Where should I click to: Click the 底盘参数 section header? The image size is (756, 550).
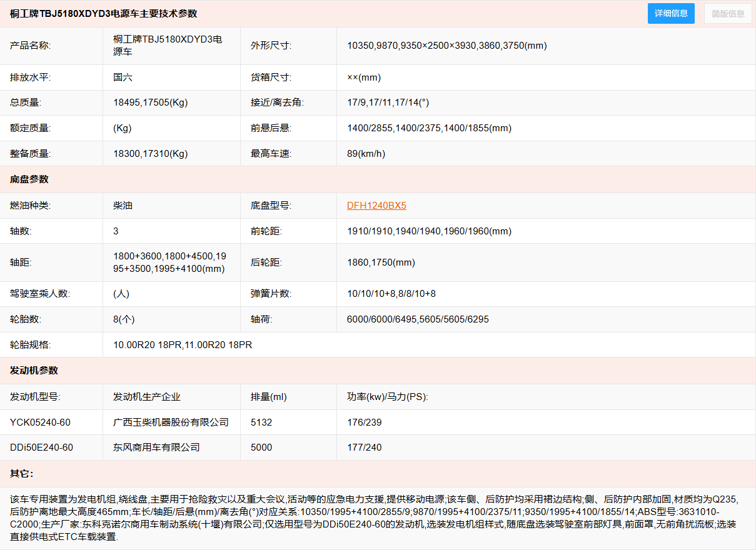pos(29,179)
